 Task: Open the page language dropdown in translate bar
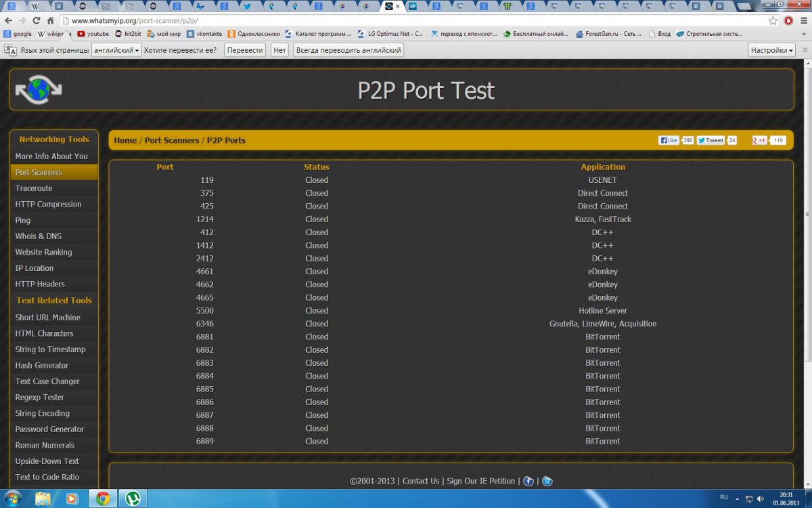[116, 50]
